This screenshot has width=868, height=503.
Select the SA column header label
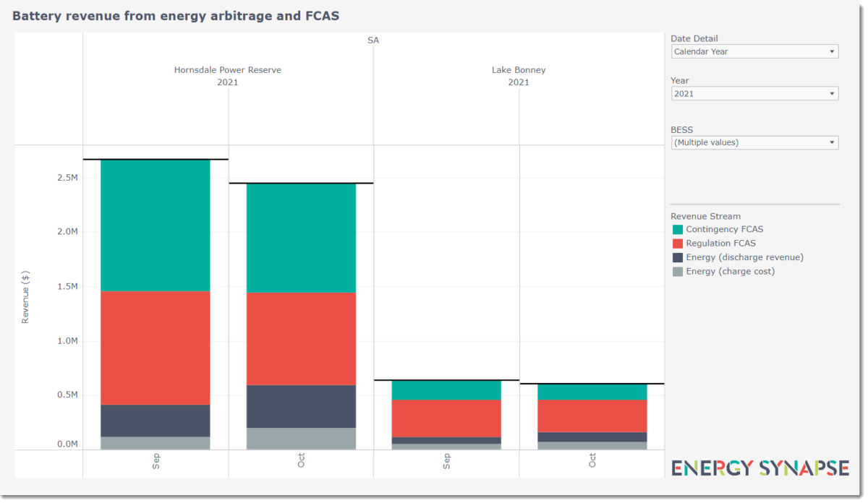tap(373, 40)
